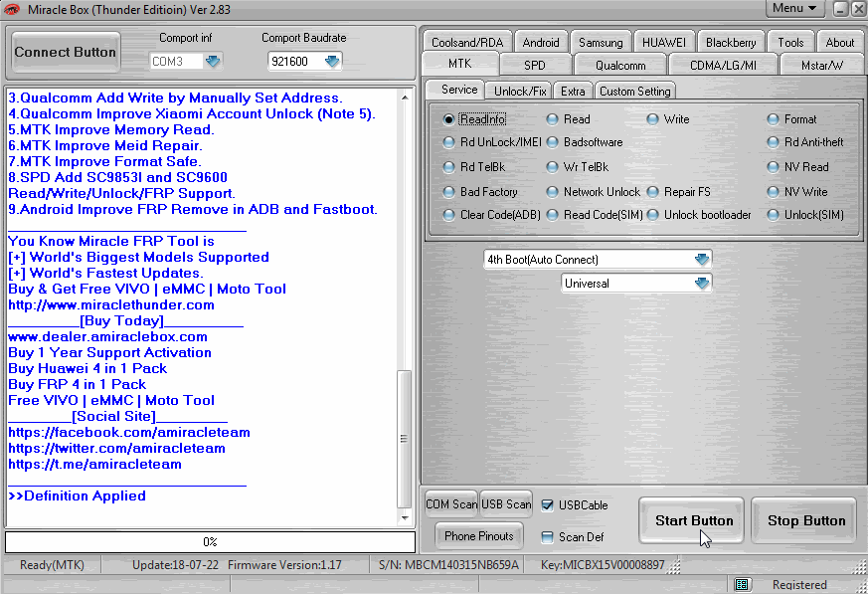Enable the Scan Def checkbox
The width and height of the screenshot is (868, 594).
point(547,537)
